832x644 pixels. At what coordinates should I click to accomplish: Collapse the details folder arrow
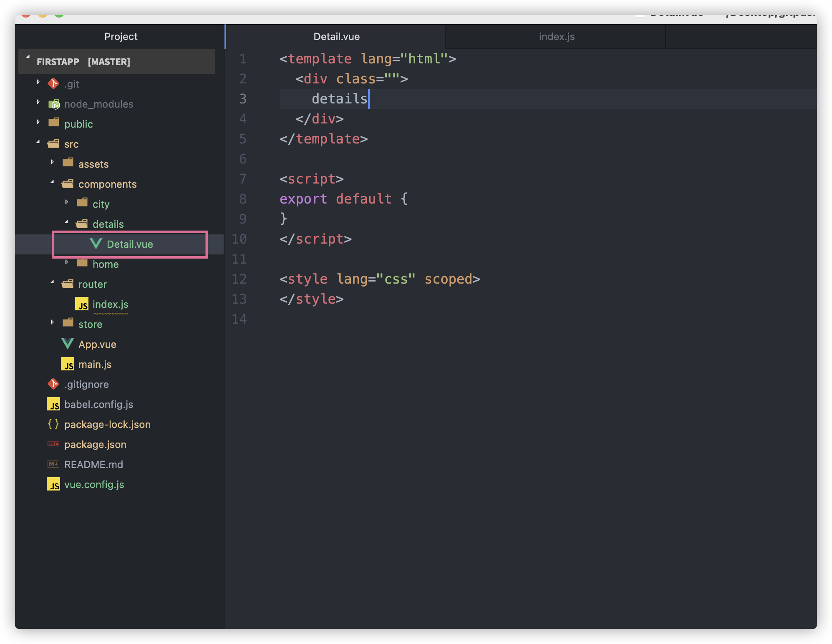pos(66,222)
